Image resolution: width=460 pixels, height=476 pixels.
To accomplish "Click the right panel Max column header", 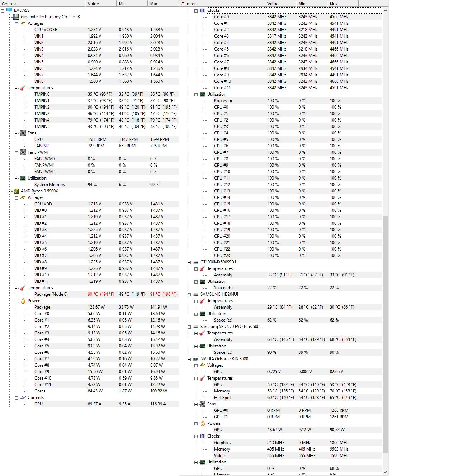I will click(343, 4).
